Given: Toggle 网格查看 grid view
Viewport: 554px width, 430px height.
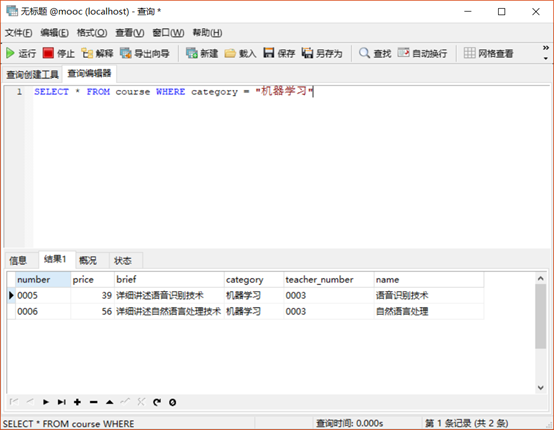Looking at the screenshot, I should click(x=489, y=53).
